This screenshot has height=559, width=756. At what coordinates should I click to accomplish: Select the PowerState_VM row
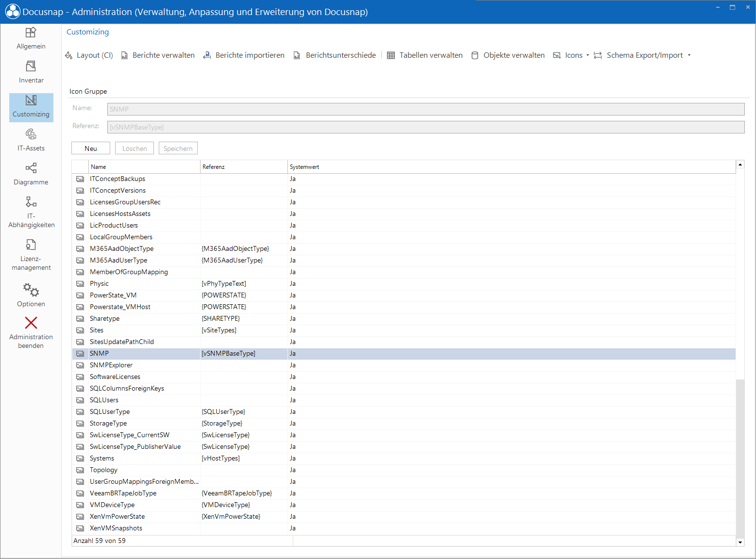404,296
